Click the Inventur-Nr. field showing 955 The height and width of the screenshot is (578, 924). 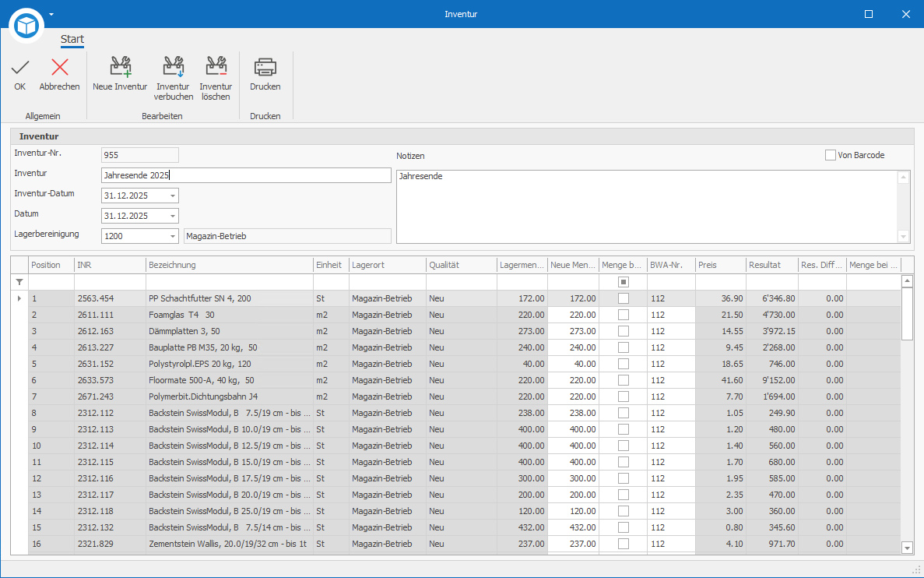click(x=139, y=155)
